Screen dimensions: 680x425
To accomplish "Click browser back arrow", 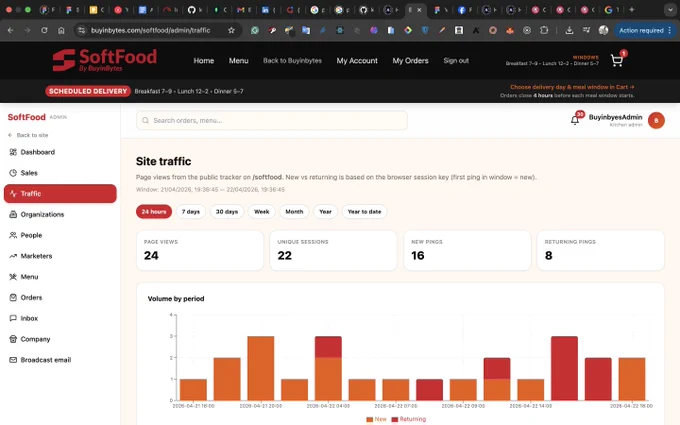I will pyautogui.click(x=10, y=30).
